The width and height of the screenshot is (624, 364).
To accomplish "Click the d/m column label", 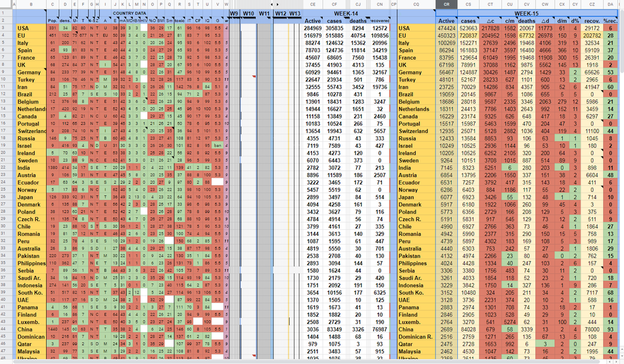I will 562,21.
